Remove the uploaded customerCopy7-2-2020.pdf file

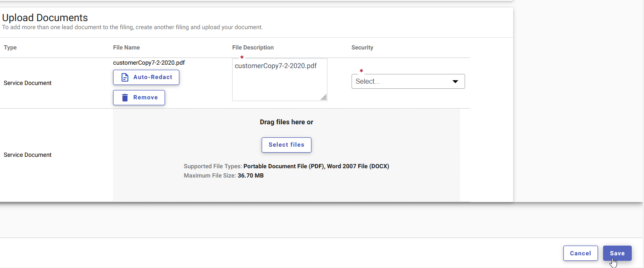[139, 97]
